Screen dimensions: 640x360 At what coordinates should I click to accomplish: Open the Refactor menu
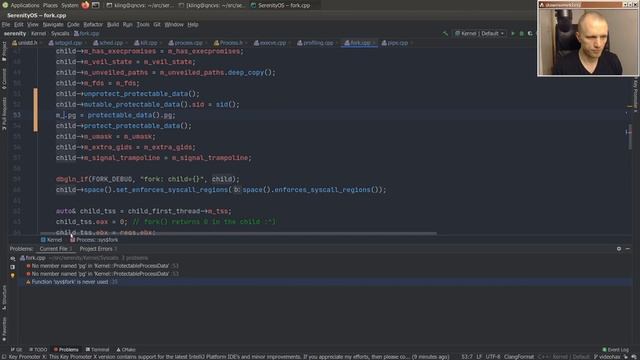coord(93,24)
